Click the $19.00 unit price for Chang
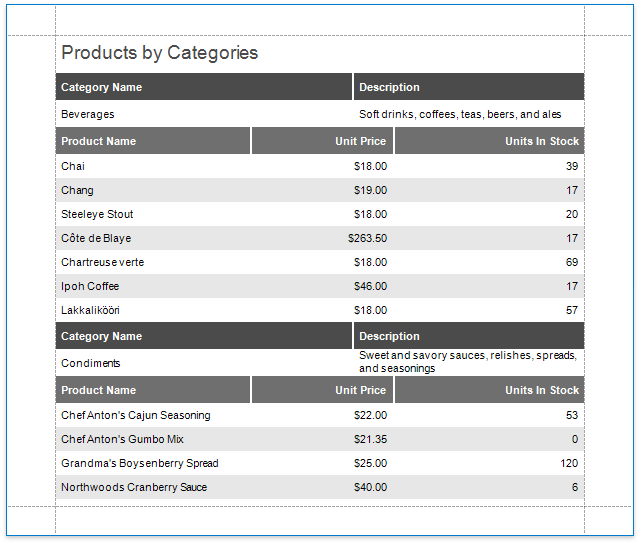 370,190
